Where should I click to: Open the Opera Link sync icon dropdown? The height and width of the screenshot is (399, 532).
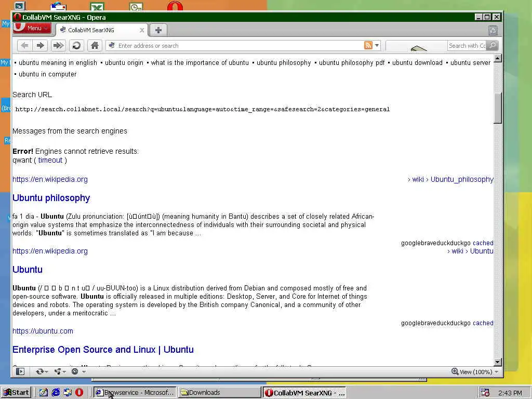coord(42,371)
